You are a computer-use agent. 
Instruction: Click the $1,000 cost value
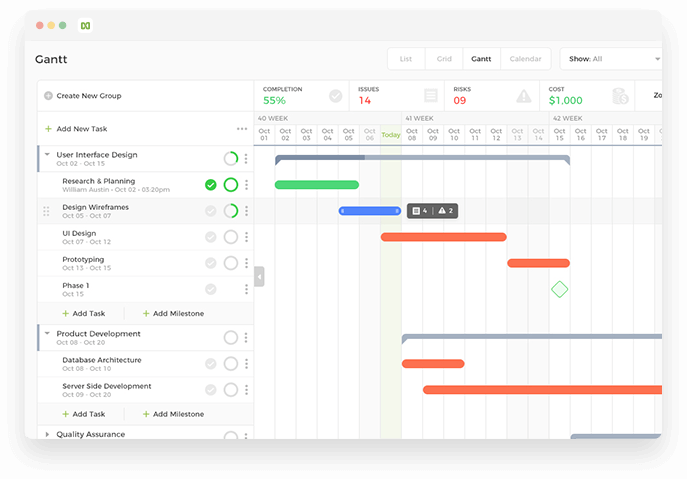click(x=566, y=100)
